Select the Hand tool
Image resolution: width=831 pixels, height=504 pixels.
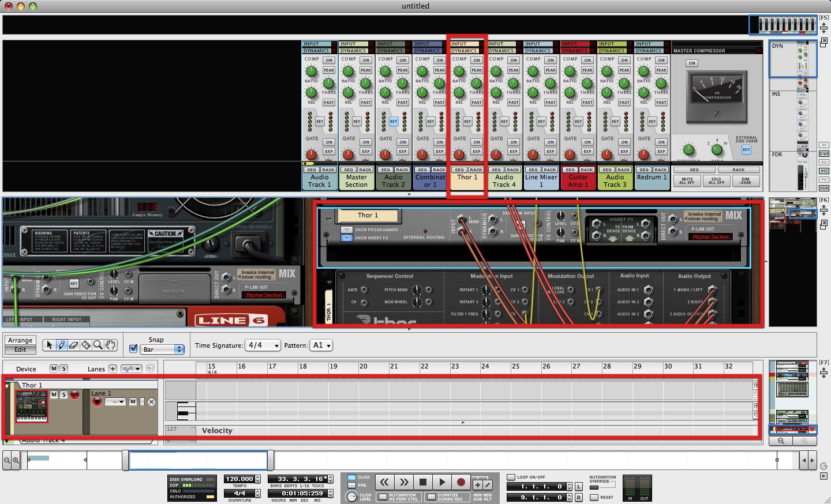click(x=110, y=345)
